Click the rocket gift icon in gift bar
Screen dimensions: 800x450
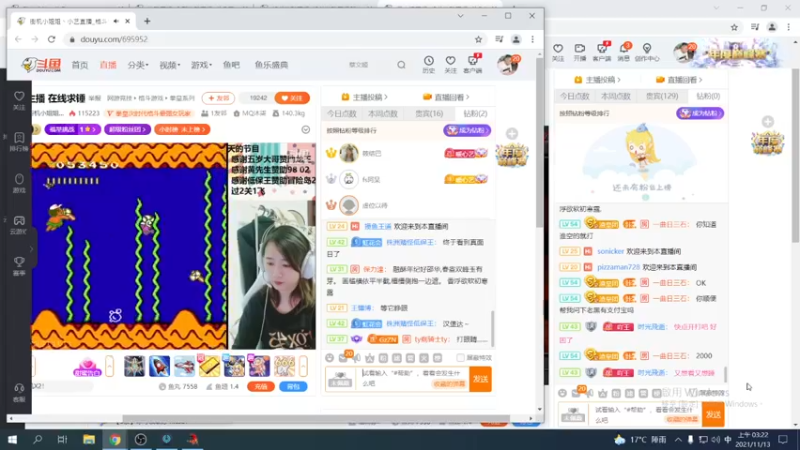click(x=159, y=366)
